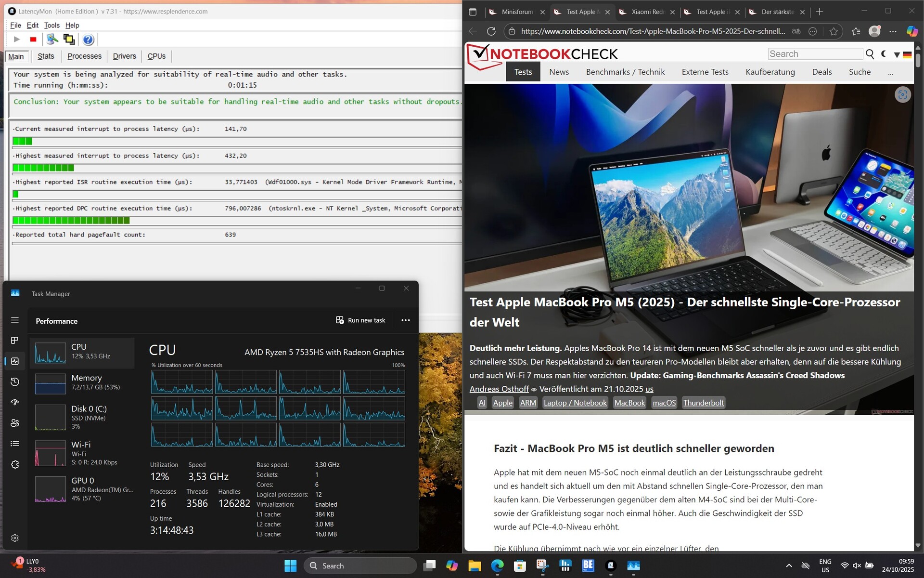Add page to favorites star icon
The height and width of the screenshot is (578, 924).
click(834, 31)
